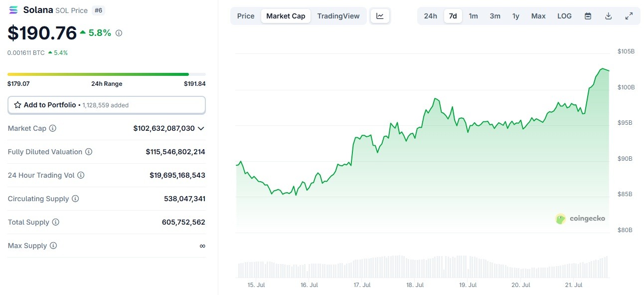644x295 pixels.
Task: Select the 24h time range
Action: 431,16
